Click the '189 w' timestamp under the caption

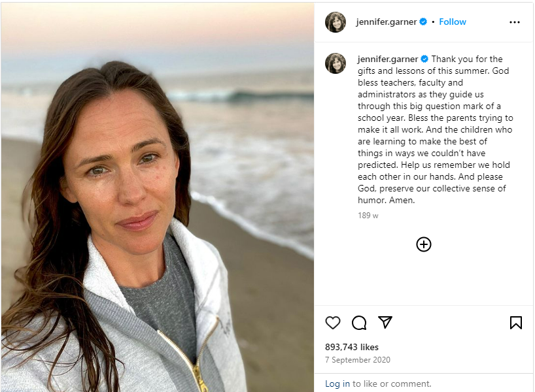point(368,216)
